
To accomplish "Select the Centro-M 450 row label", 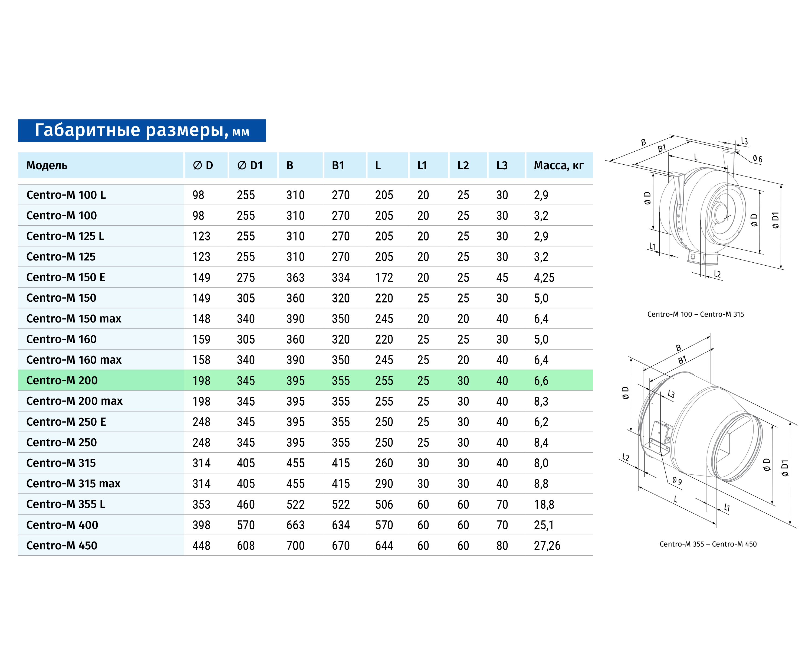I will [62, 546].
